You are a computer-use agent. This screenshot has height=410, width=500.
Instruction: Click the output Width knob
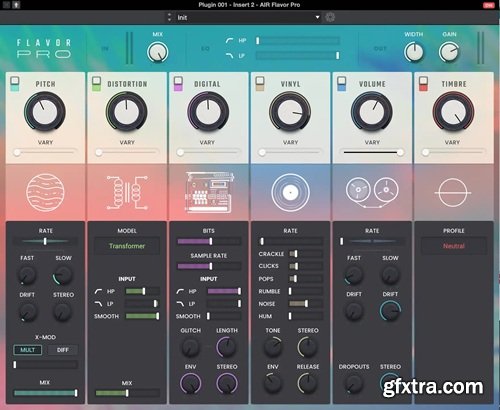(414, 53)
